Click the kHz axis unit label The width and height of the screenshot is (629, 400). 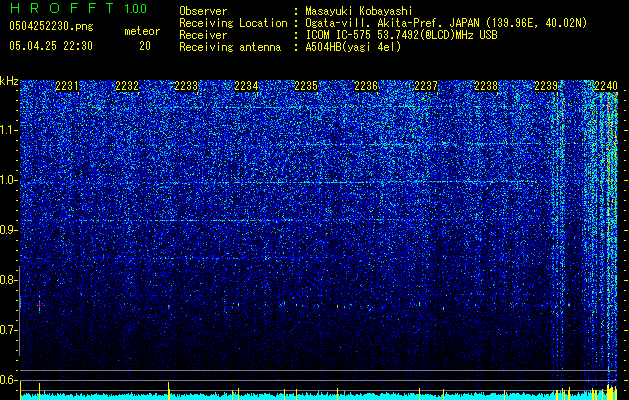coord(9,81)
